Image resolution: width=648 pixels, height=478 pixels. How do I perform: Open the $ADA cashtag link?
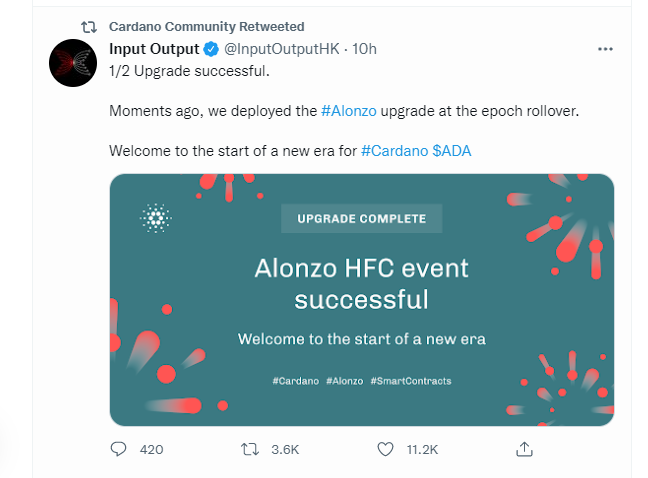coord(452,151)
